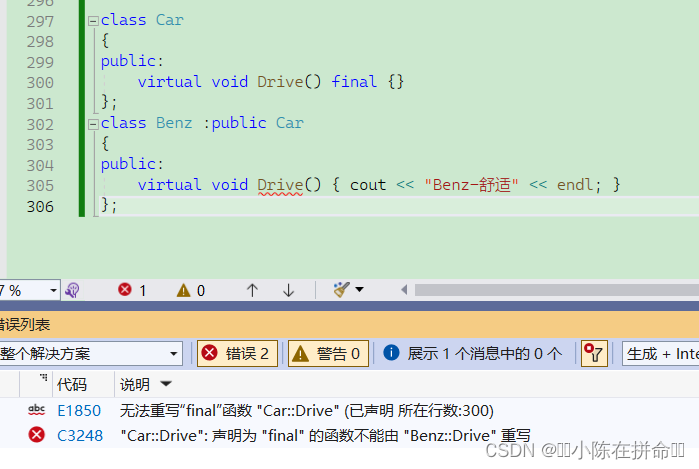Image resolution: width=699 pixels, height=469 pixels.
Task: Sort by the 代码 column header
Action: coord(72,384)
